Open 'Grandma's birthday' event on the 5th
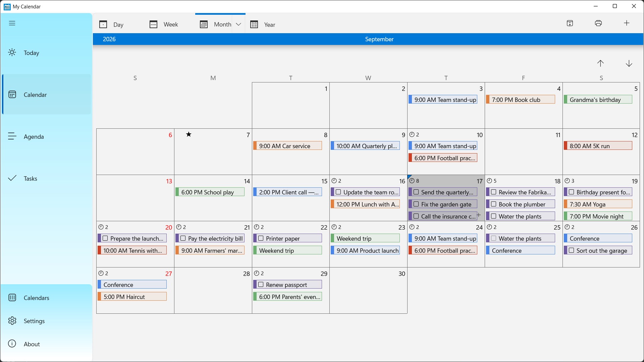The image size is (644, 362). click(x=598, y=100)
